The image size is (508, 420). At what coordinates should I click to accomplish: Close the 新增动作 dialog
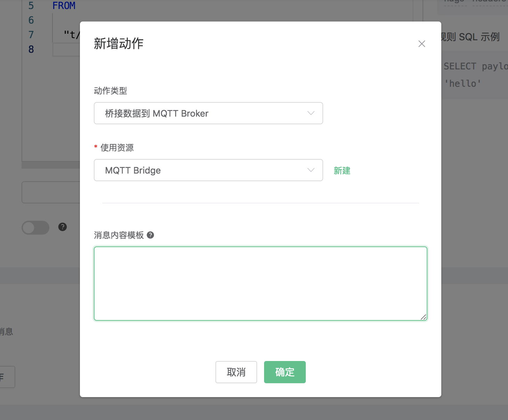click(x=421, y=44)
